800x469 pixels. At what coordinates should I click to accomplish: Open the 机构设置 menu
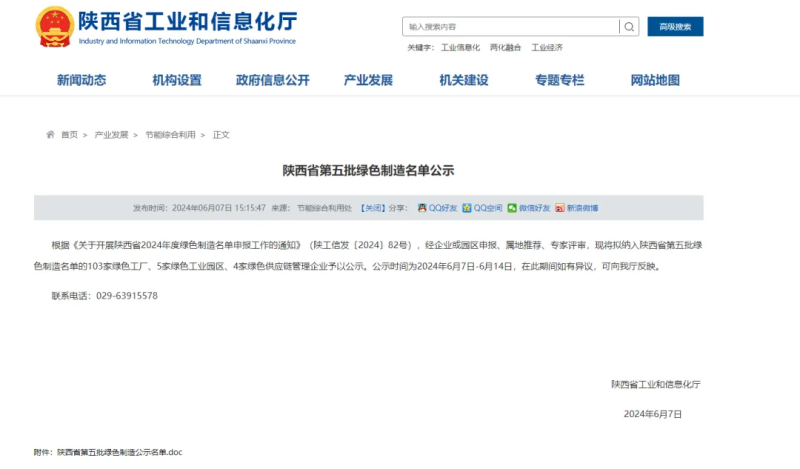point(177,80)
